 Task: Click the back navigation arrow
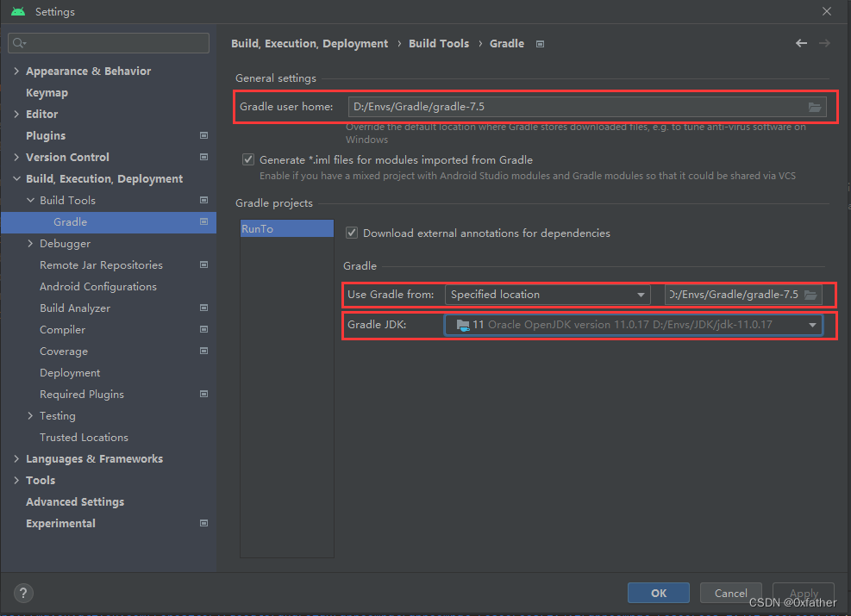801,43
